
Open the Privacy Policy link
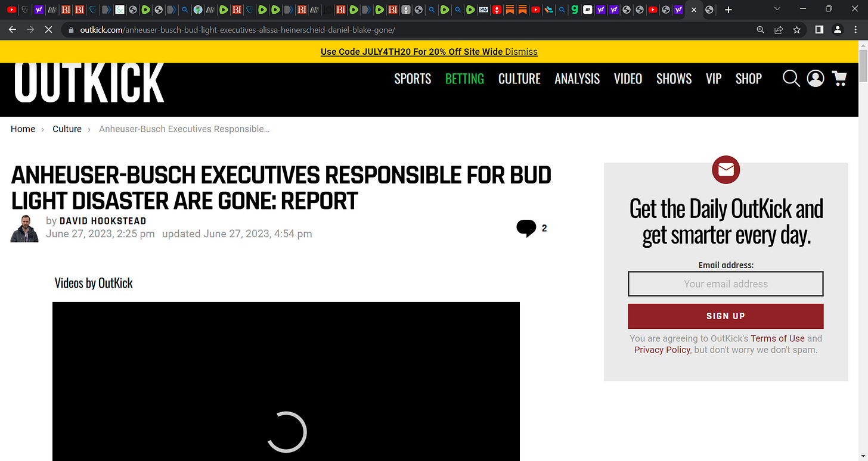tap(662, 350)
